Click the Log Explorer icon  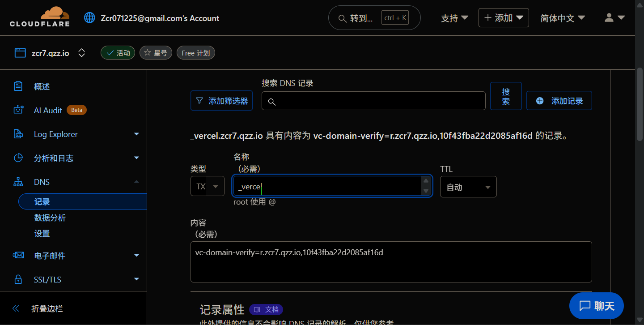click(x=18, y=133)
